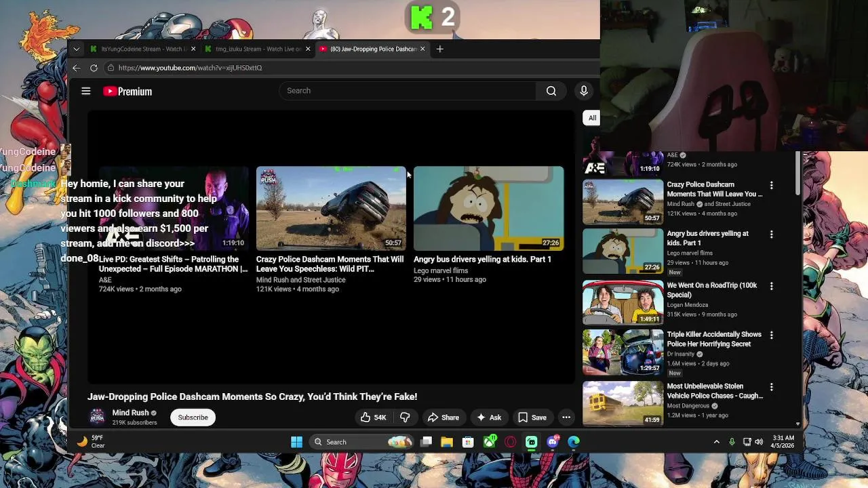This screenshot has height=488, width=868.
Task: Open more actions ellipsis under video
Action: coord(566,418)
